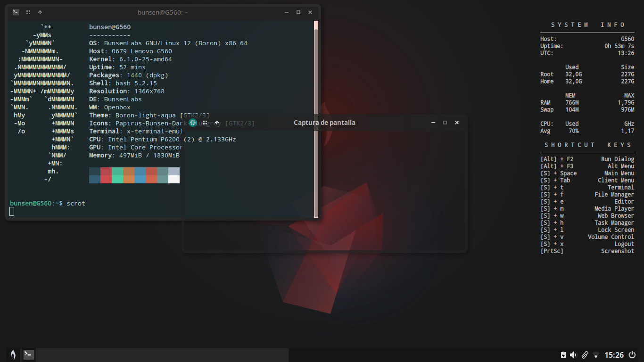Toggle all-desktops dots icon in terminal titlebar
644x362 pixels.
tap(28, 12)
